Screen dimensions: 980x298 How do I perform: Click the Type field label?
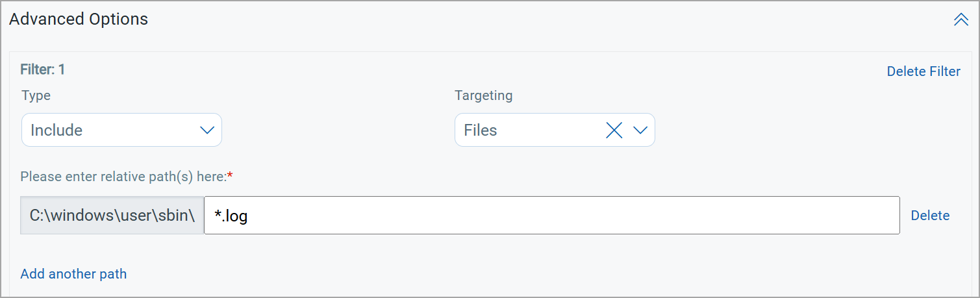tap(36, 96)
